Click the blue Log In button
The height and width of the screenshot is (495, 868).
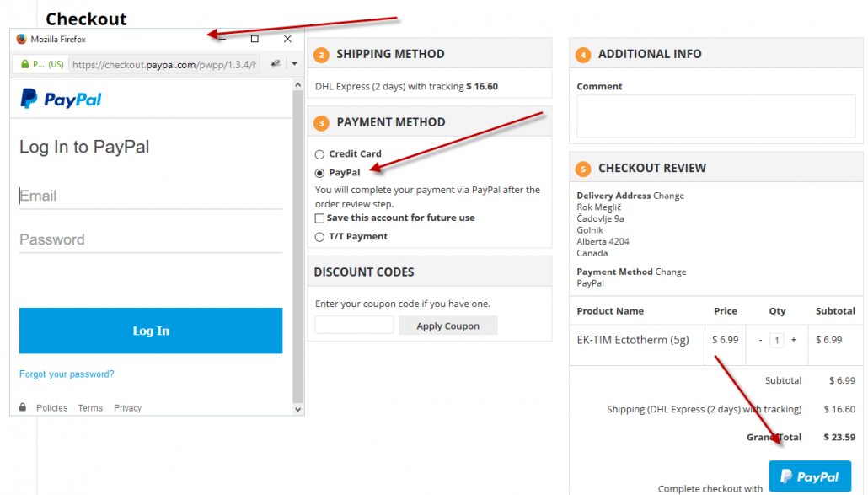point(151,331)
